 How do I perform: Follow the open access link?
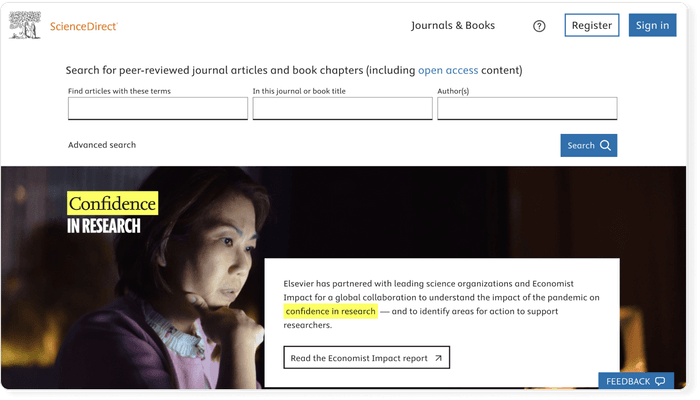tap(448, 70)
